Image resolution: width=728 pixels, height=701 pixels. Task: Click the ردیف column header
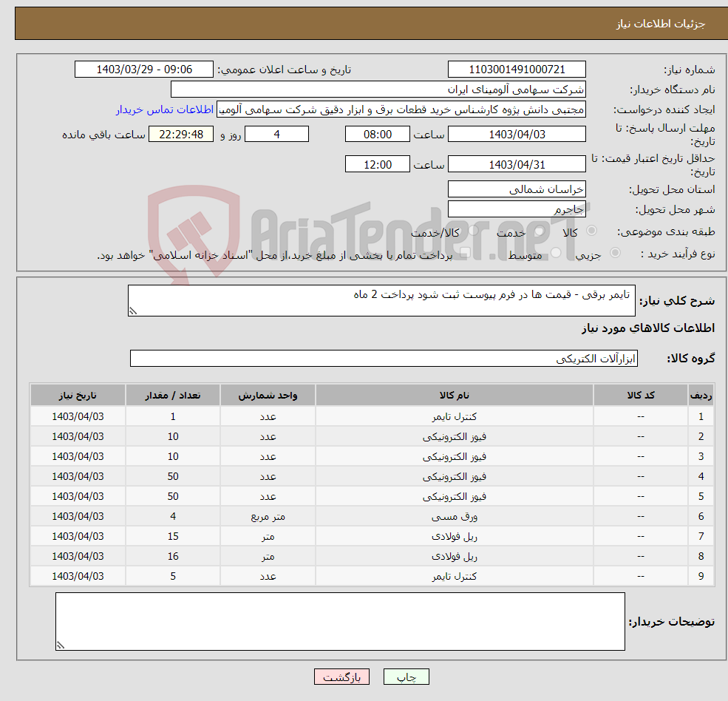tap(701, 396)
